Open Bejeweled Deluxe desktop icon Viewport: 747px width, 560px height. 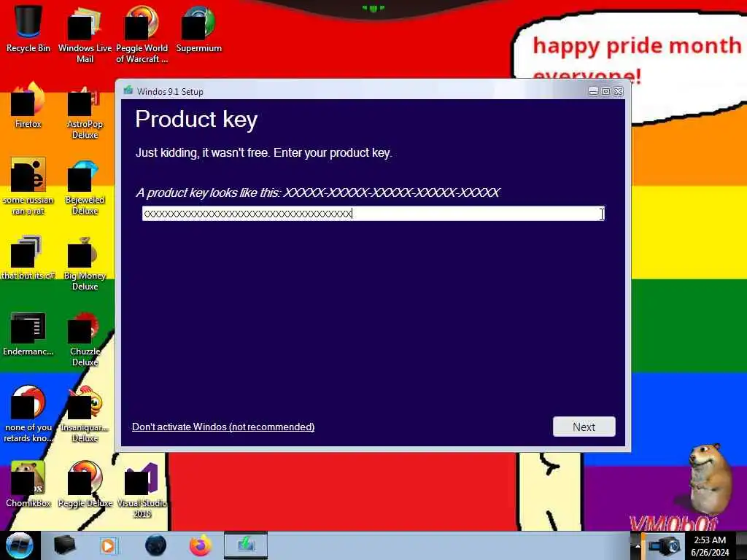(85, 186)
